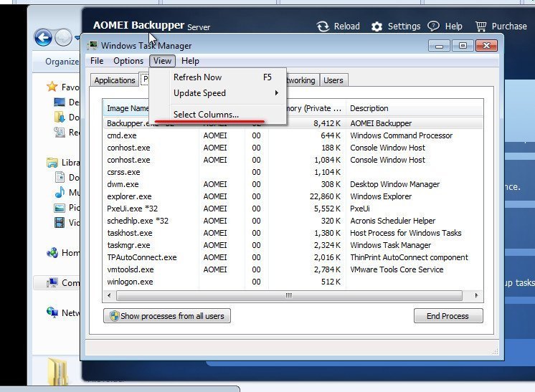Click the End Process button

click(x=448, y=316)
